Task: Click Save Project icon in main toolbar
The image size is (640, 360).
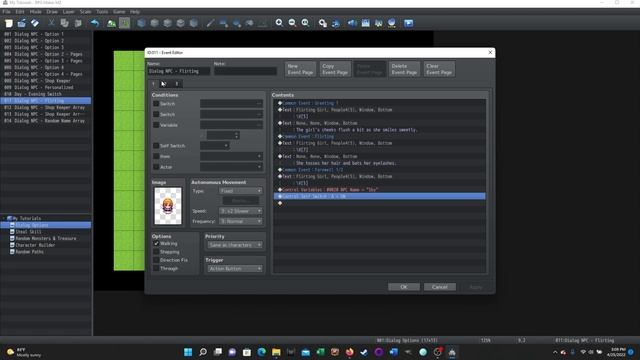Action: (35, 23)
